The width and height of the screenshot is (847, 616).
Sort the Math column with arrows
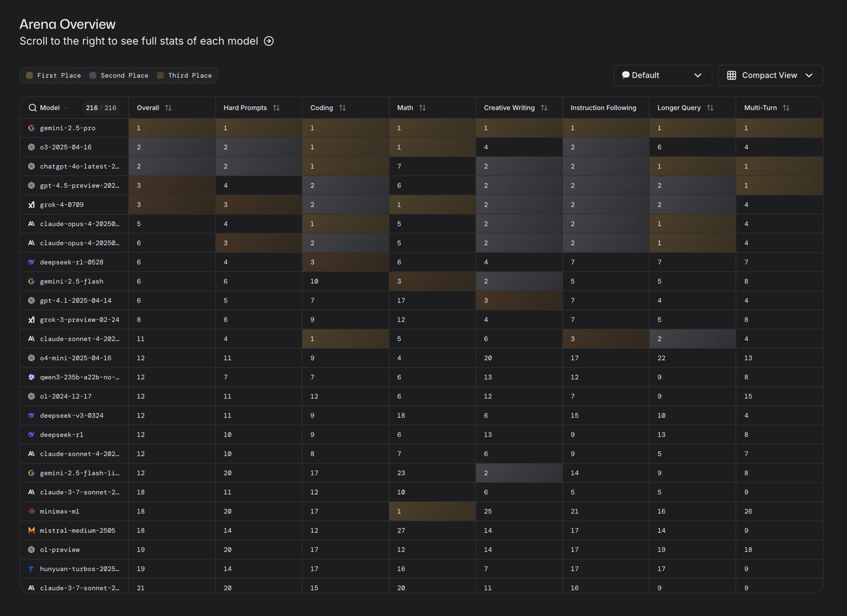point(423,108)
